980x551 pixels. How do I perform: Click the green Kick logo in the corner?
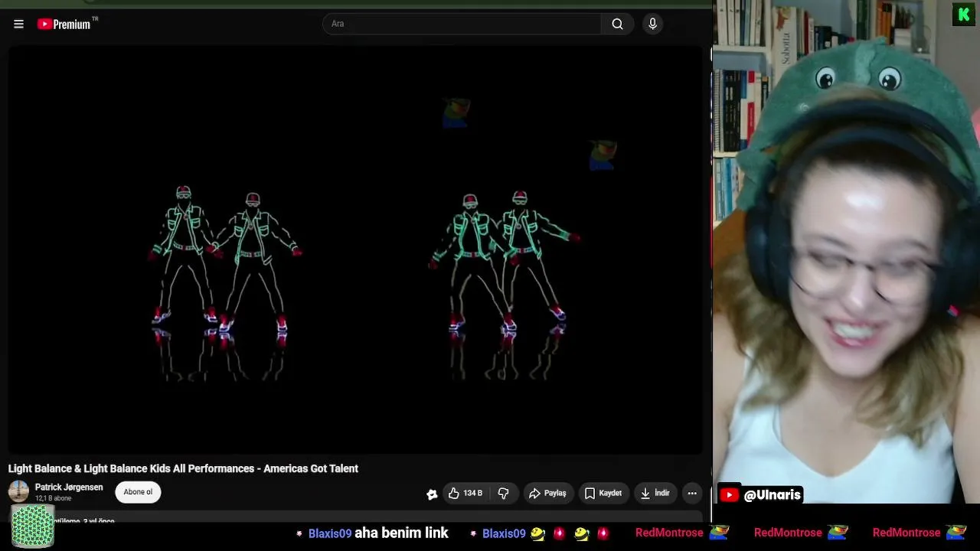[x=964, y=15]
